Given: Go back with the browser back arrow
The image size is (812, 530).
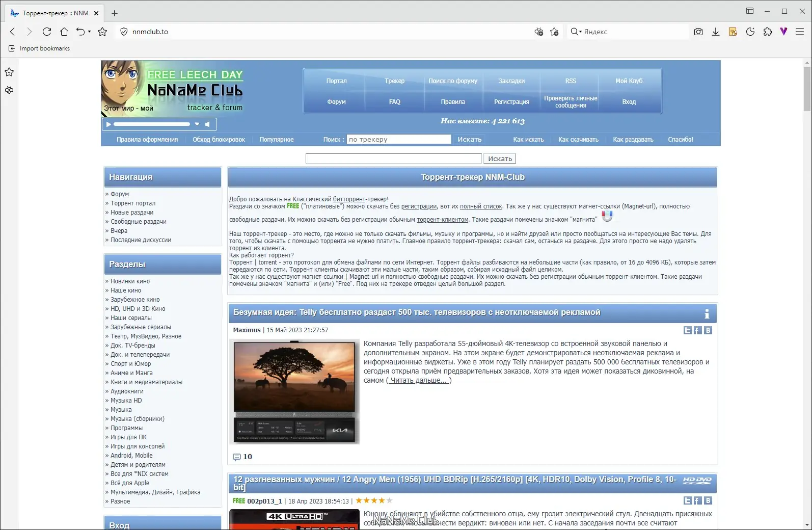Looking at the screenshot, I should click(x=13, y=32).
